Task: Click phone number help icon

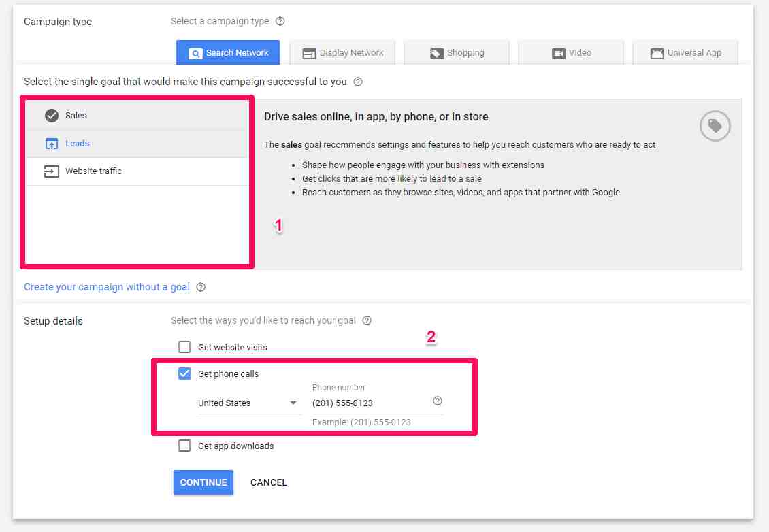Action: click(438, 401)
